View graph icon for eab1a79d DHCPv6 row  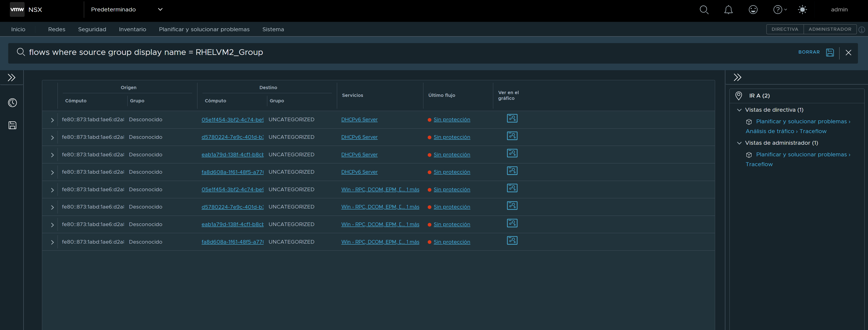[512, 153]
